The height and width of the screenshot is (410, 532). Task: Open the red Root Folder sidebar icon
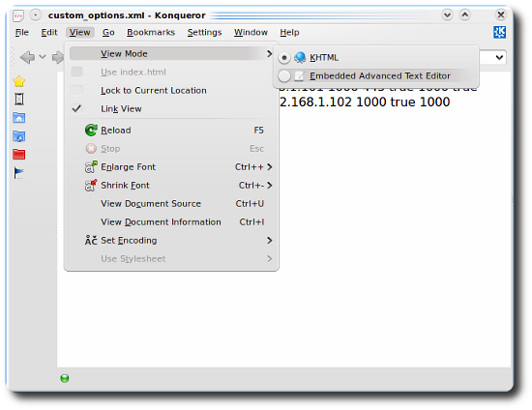19,155
